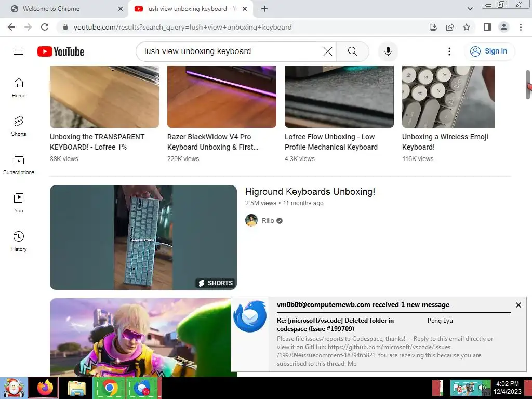Open YouTube settings three-dot menu
This screenshot has height=399, width=532.
point(449,51)
